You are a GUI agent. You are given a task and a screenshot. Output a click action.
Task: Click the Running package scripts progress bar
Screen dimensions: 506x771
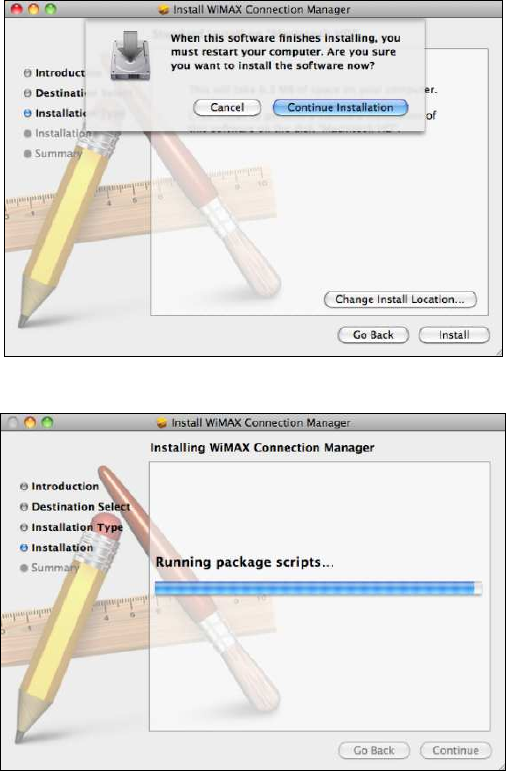pos(318,588)
